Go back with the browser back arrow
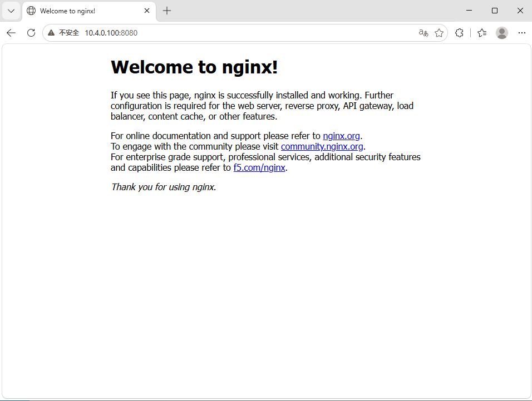Image resolution: width=532 pixels, height=401 pixels. [x=11, y=33]
